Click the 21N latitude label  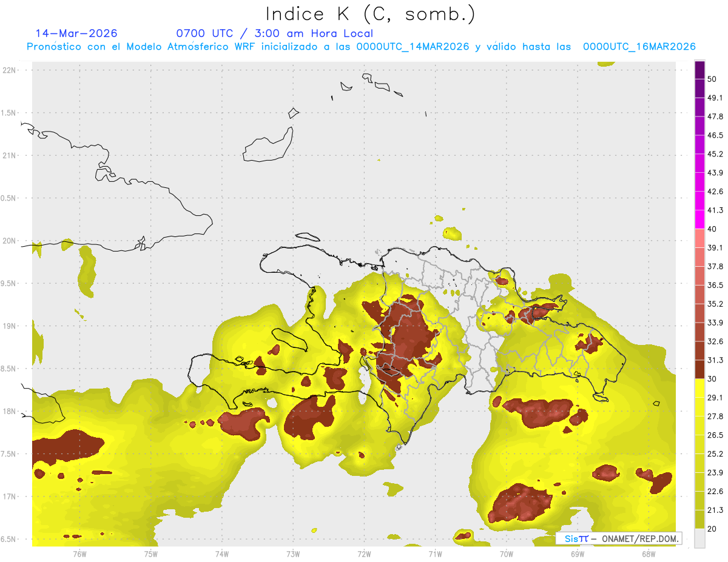point(9,155)
